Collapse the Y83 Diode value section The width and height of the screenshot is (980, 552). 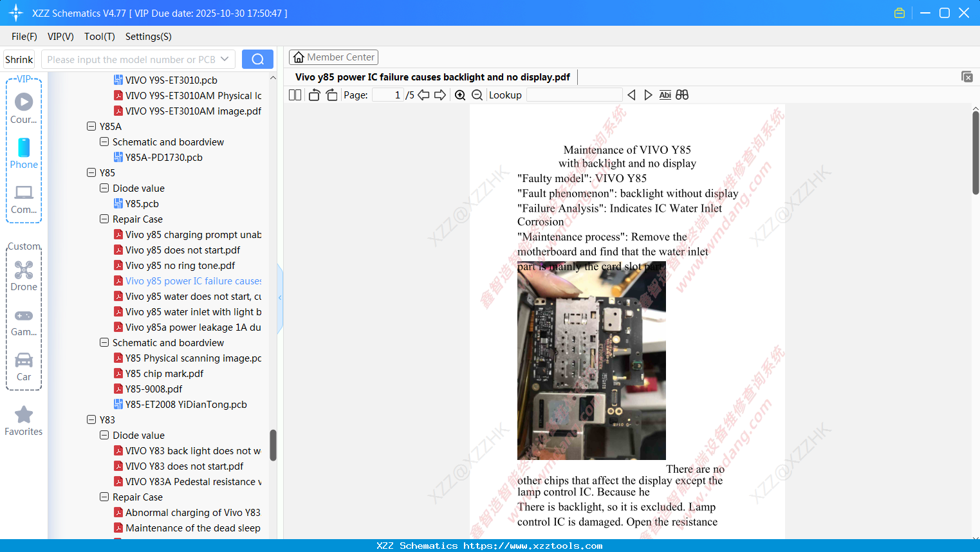[104, 435]
